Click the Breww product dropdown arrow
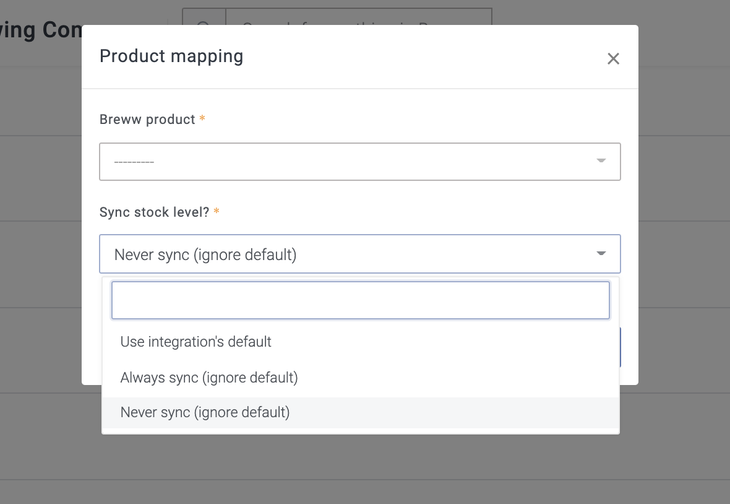 pos(601,161)
